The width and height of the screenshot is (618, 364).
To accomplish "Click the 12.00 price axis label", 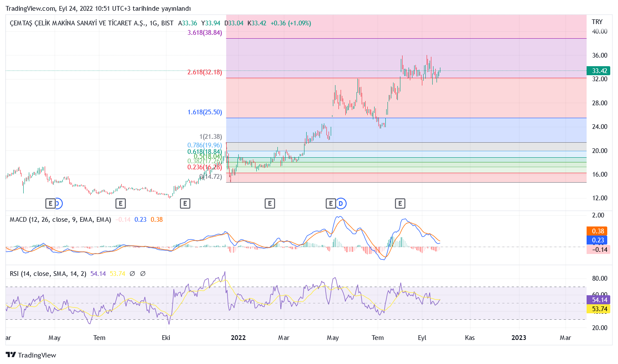I will [x=600, y=198].
